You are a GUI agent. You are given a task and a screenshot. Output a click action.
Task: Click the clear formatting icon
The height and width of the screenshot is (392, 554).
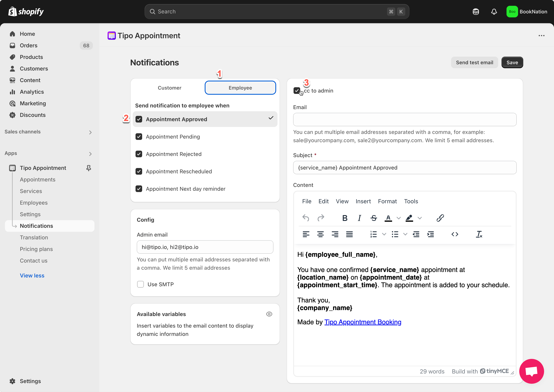pyautogui.click(x=479, y=234)
